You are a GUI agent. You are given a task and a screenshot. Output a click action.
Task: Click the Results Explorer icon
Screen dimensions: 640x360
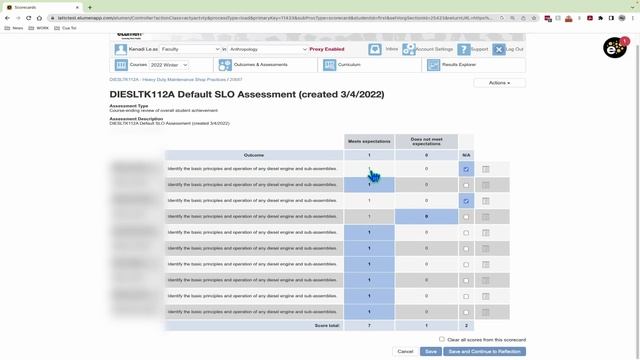[x=433, y=65]
